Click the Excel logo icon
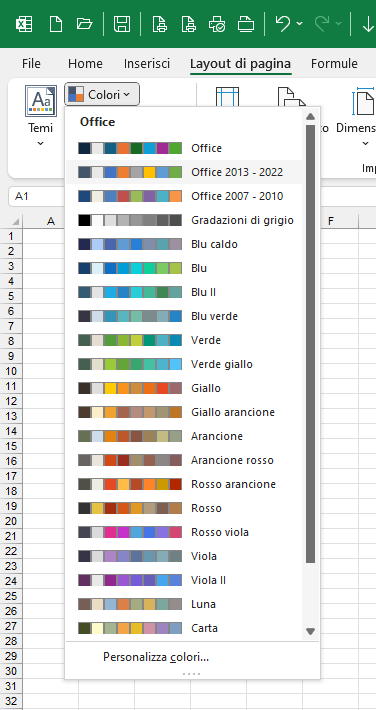Screen dimensions: 376x710 [x=24, y=24]
